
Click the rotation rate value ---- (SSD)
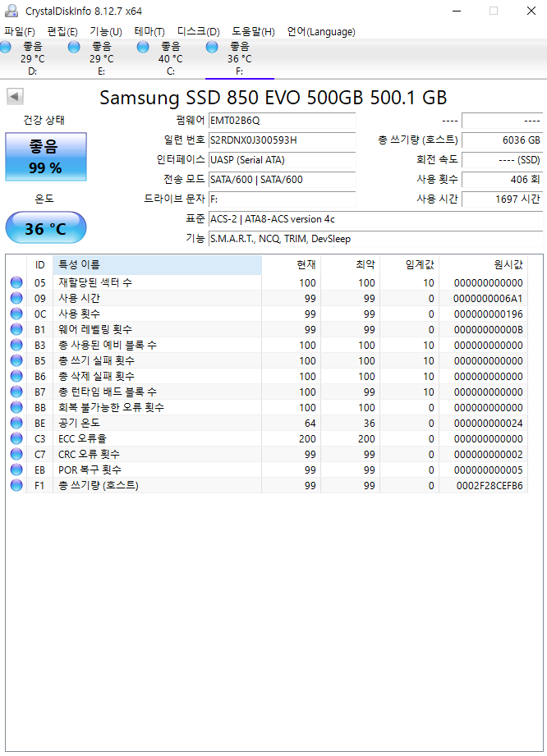(502, 160)
